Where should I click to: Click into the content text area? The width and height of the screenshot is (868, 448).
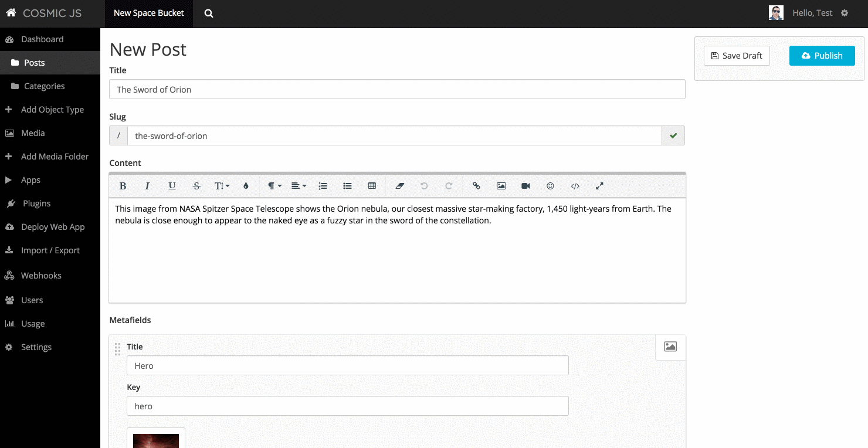397,250
